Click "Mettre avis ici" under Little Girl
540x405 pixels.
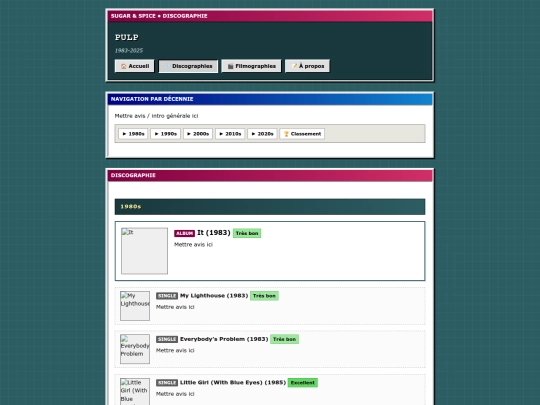pos(175,394)
